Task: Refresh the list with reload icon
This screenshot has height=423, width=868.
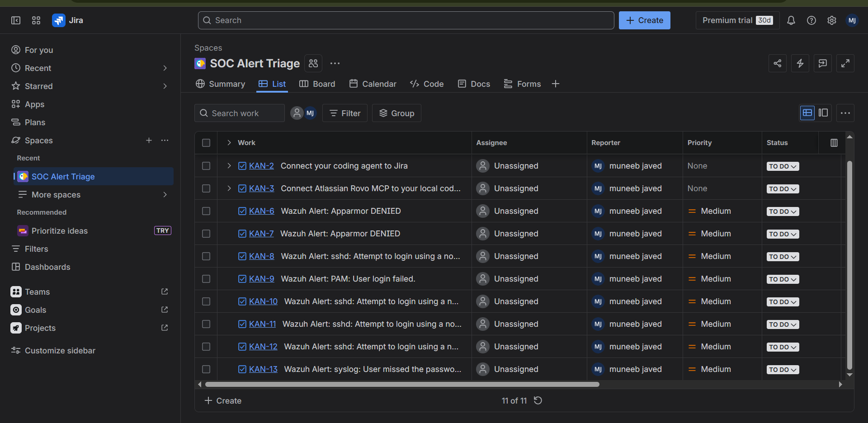Action: coord(538,400)
